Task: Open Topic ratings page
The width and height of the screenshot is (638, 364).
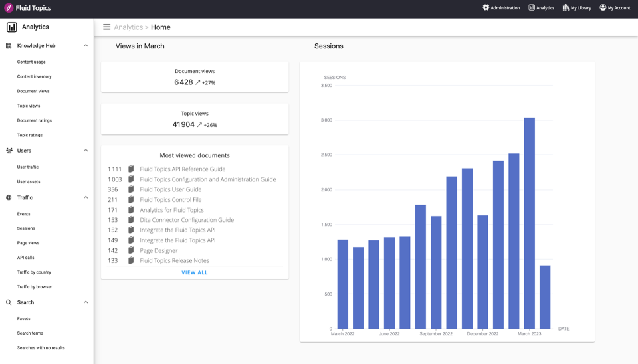Action: click(x=30, y=135)
